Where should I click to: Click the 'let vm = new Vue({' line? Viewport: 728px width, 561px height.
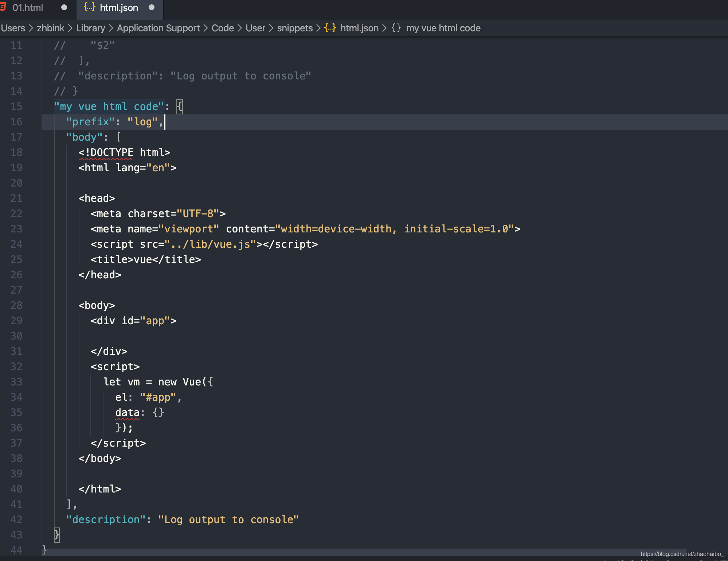[x=158, y=382]
